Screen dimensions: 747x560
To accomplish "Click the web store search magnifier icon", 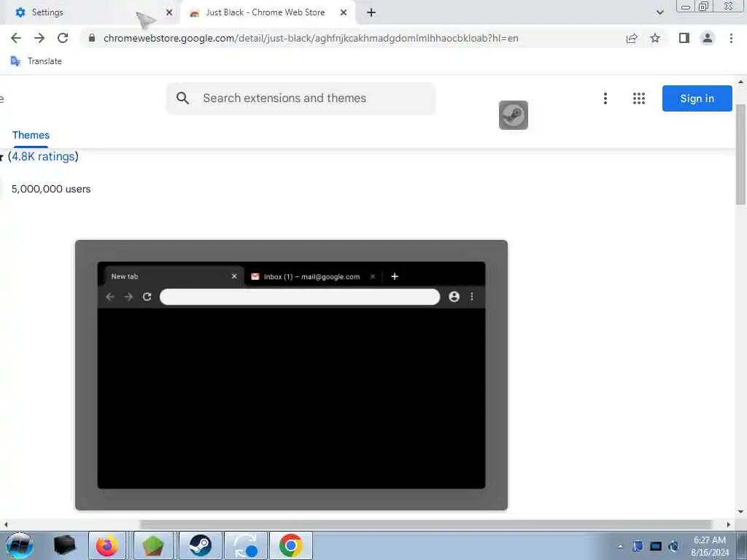I will tap(182, 98).
